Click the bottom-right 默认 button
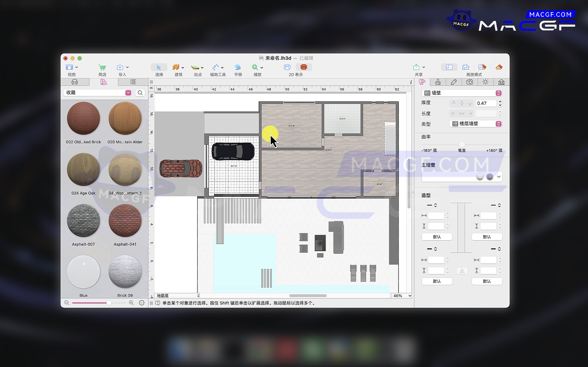The height and width of the screenshot is (367, 588). [x=487, y=281]
